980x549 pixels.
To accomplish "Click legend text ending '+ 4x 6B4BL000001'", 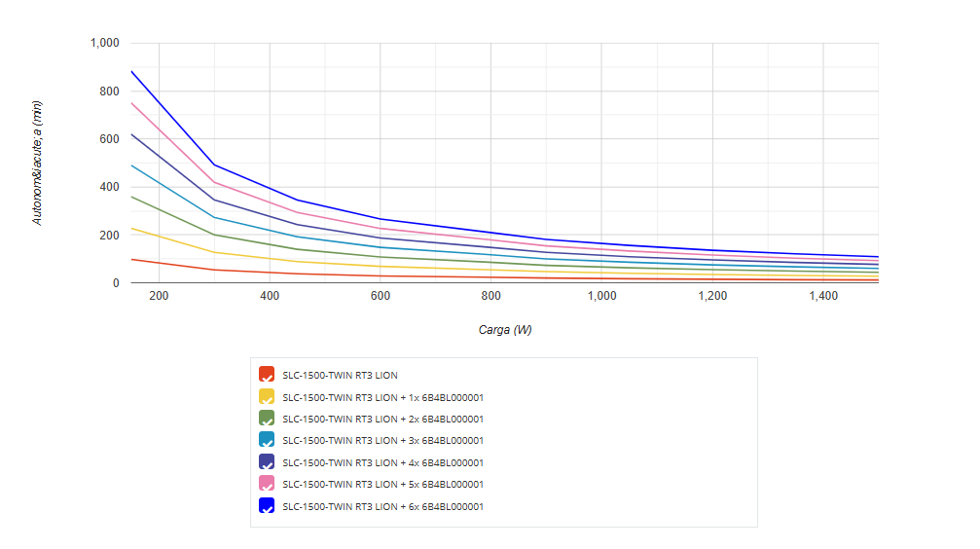I will pos(382,462).
